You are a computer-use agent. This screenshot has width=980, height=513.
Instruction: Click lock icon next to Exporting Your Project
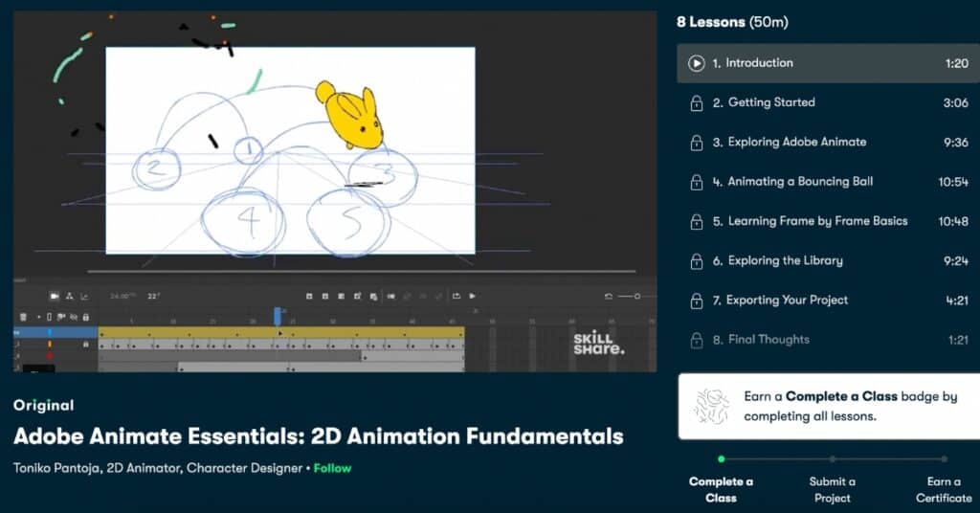coord(697,301)
